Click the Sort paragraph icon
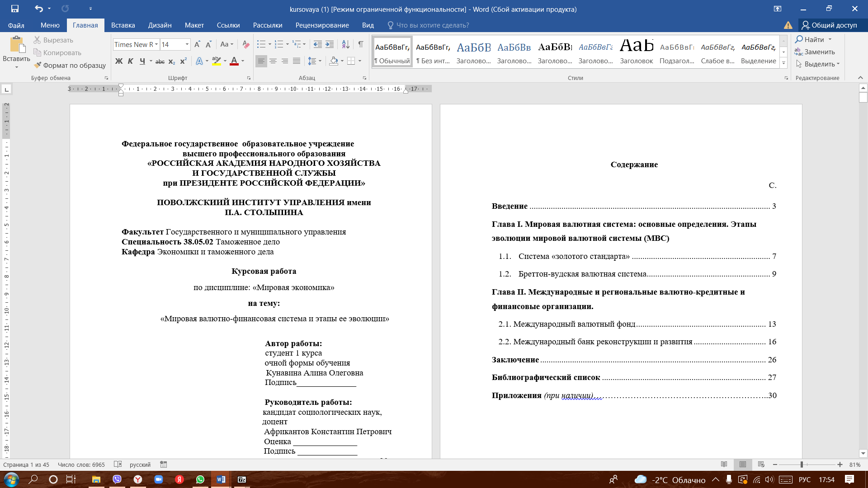868x488 pixels. (x=345, y=44)
